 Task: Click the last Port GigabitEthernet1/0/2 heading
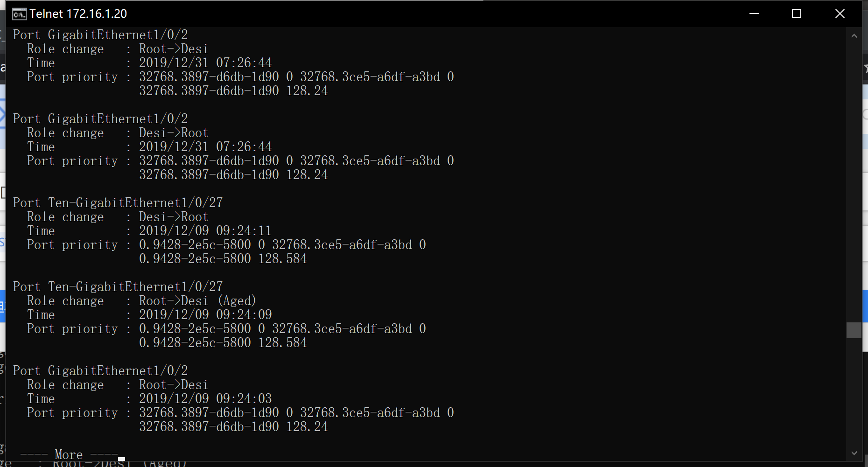tap(100, 371)
